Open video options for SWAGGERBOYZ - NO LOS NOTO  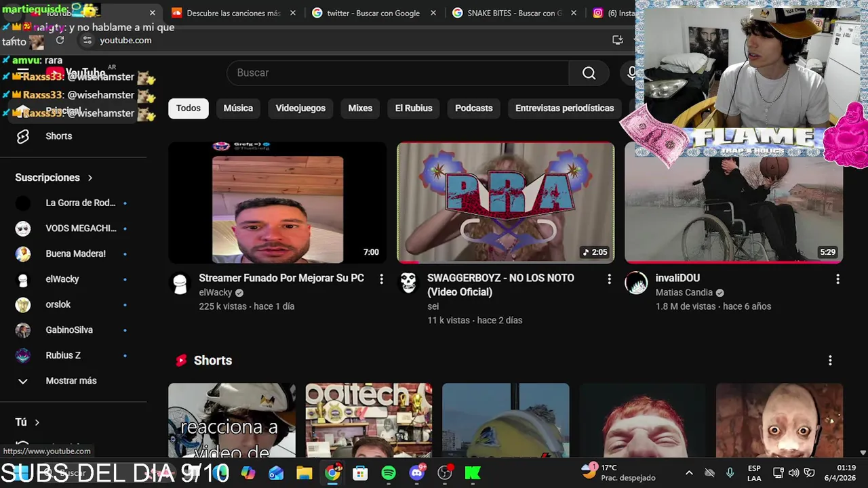pos(609,279)
